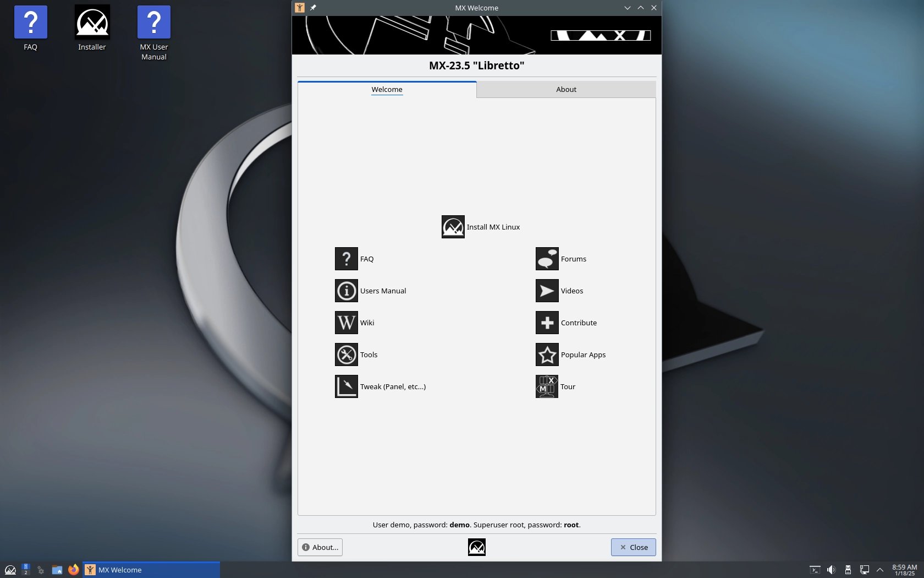
Task: Click the "Forums" label
Action: tap(574, 259)
